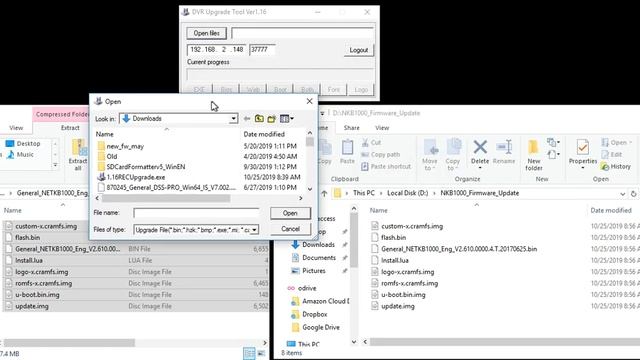Click the IP address field 192.168.2.148

coord(217,49)
